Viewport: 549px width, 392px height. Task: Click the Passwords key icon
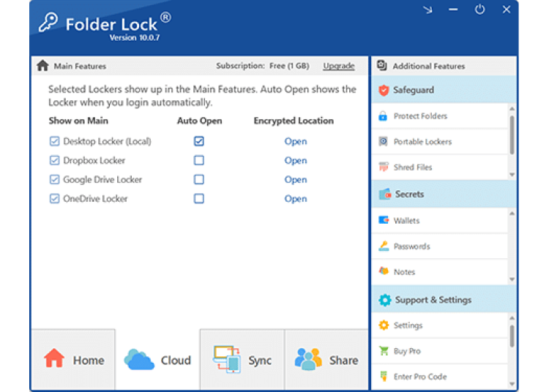pyautogui.click(x=383, y=246)
